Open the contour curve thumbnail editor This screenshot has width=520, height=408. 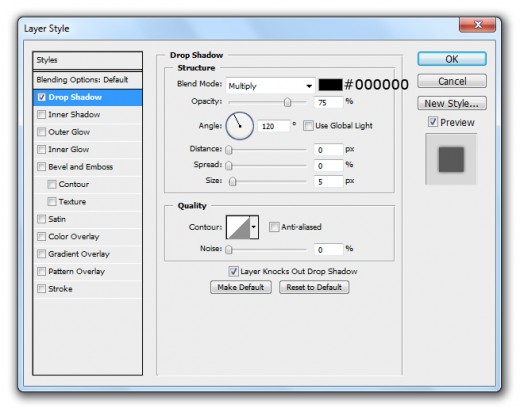point(238,227)
